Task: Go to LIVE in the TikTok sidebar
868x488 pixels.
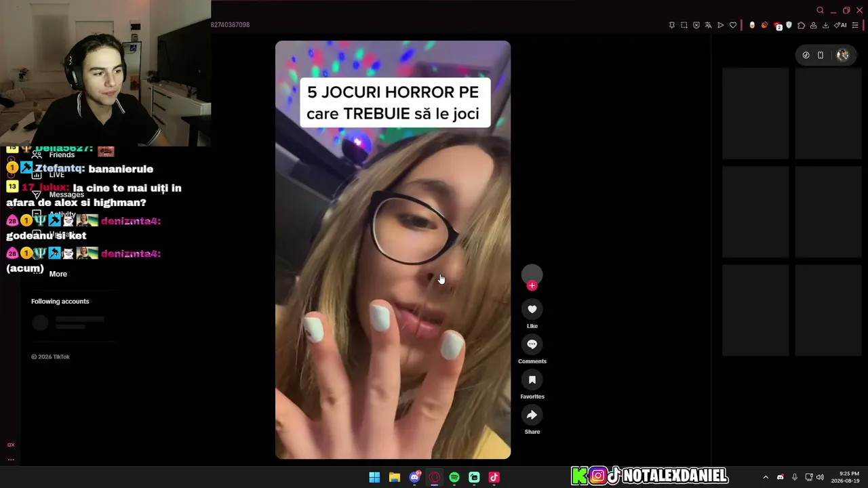Action: pos(48,175)
